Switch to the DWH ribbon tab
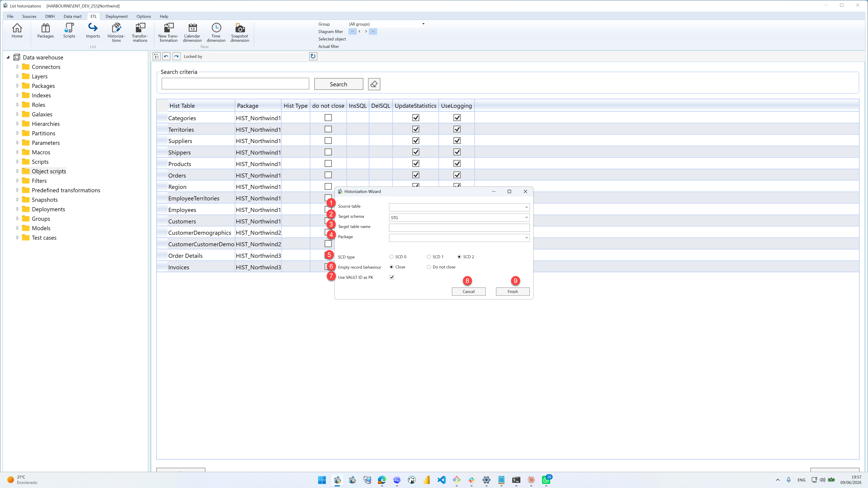The width and height of the screenshot is (868, 488). tap(50, 16)
